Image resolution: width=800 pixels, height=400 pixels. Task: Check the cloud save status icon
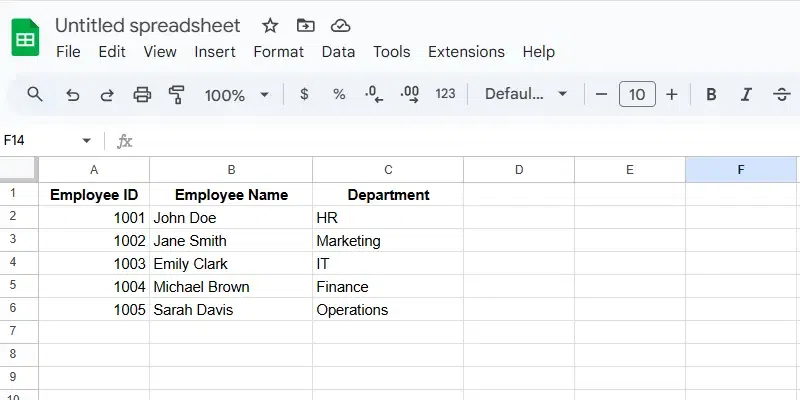pos(340,25)
